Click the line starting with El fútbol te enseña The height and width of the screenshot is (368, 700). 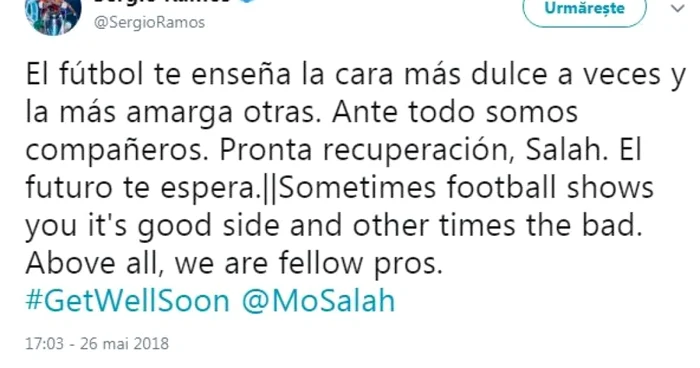(355, 75)
